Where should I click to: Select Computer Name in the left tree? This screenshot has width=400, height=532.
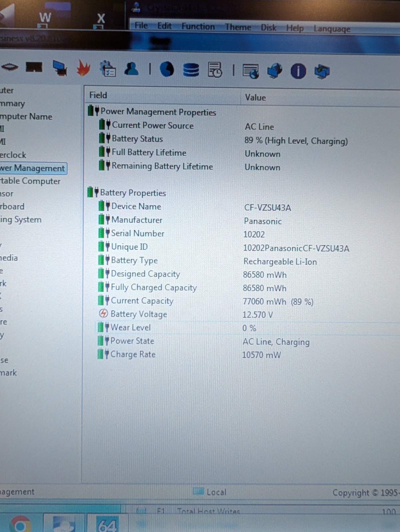coord(26,117)
